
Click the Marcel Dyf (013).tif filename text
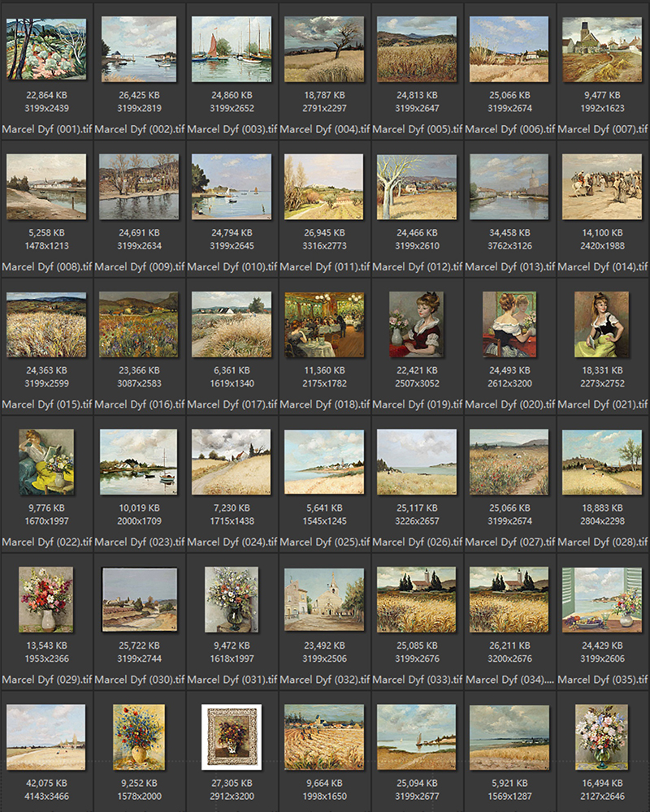click(x=509, y=266)
